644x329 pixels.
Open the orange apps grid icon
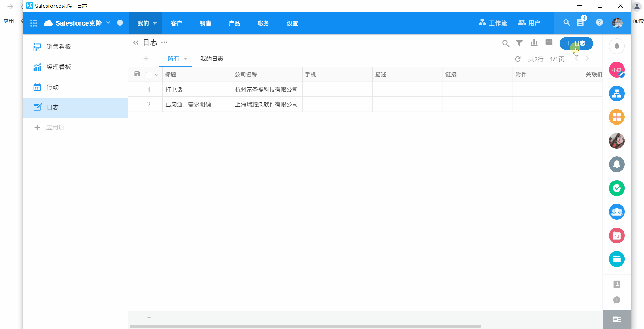click(x=617, y=117)
